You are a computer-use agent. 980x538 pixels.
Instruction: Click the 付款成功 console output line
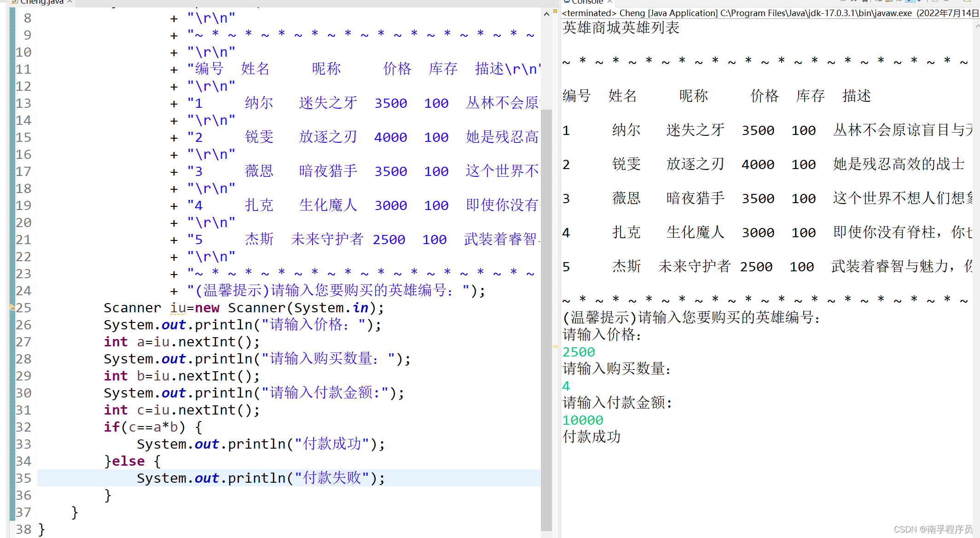pyautogui.click(x=591, y=437)
